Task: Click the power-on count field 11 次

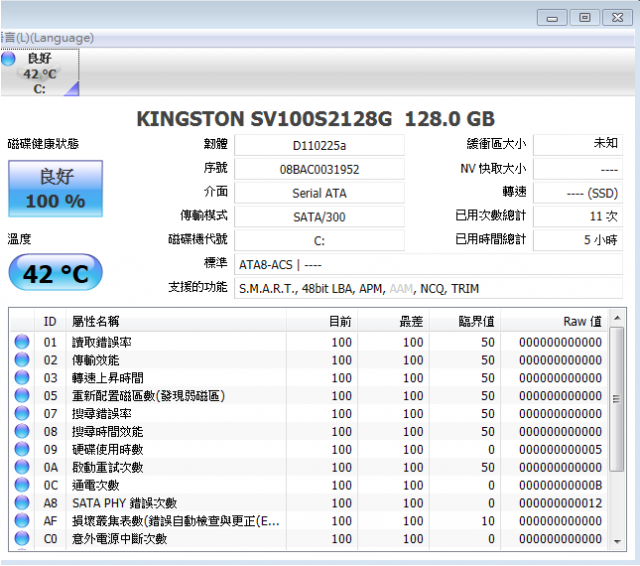Action: click(x=578, y=216)
